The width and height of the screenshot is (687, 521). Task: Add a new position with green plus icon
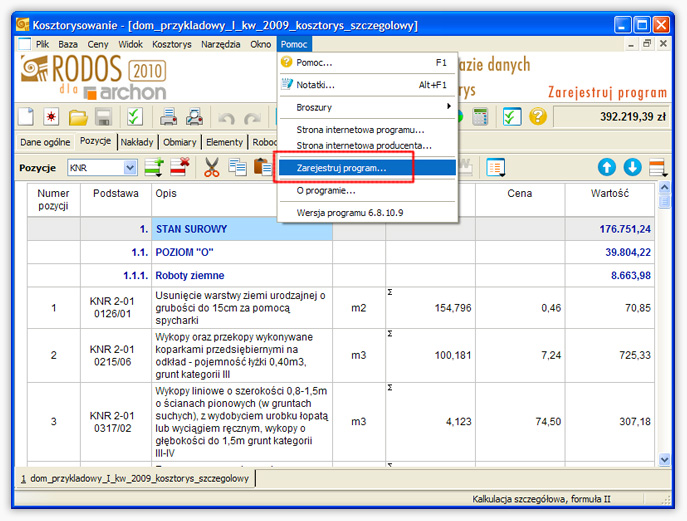click(154, 167)
